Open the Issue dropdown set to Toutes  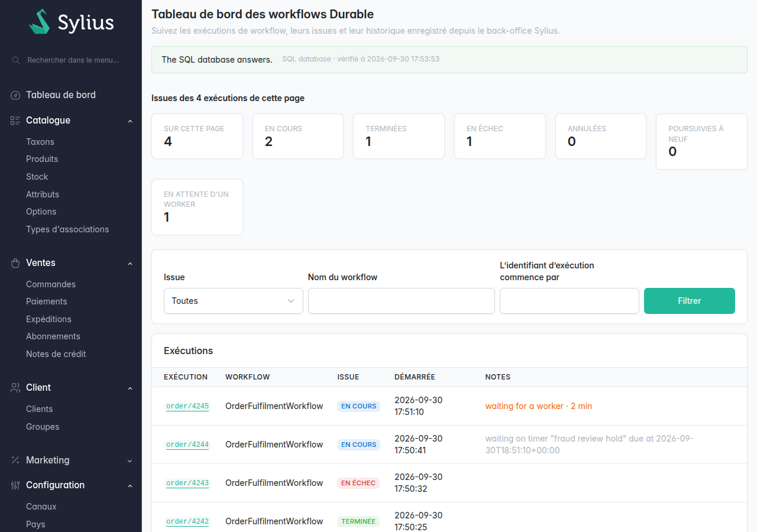click(x=234, y=301)
